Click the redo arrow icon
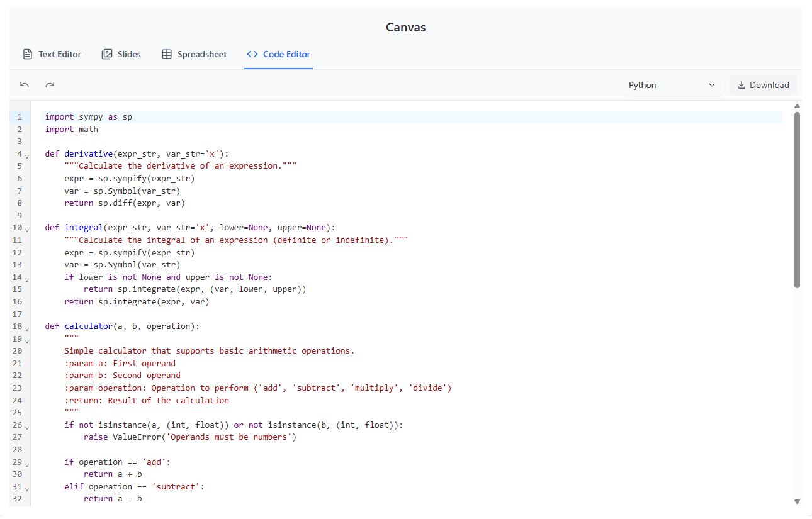The height and width of the screenshot is (519, 812). 49,84
